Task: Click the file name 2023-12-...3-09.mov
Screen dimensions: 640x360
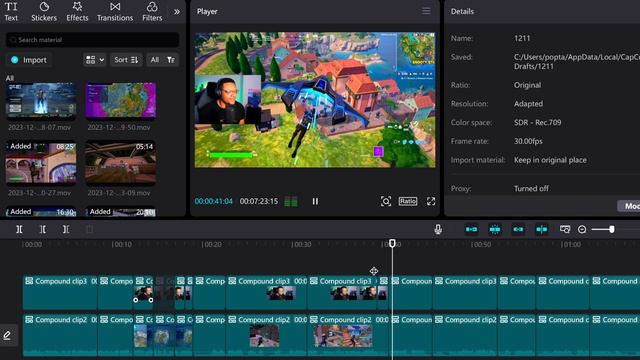Action: 119,193
